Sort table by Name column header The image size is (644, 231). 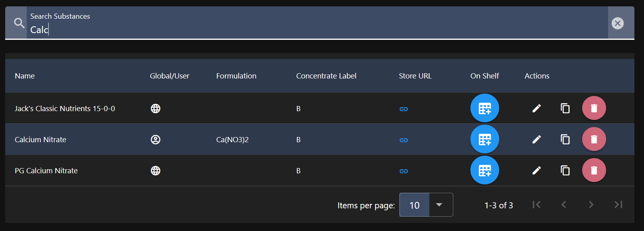click(25, 76)
